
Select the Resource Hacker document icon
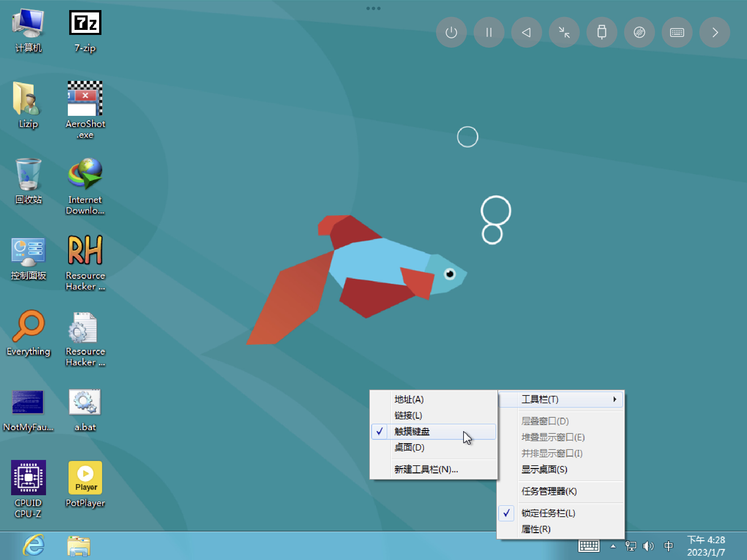click(x=85, y=339)
